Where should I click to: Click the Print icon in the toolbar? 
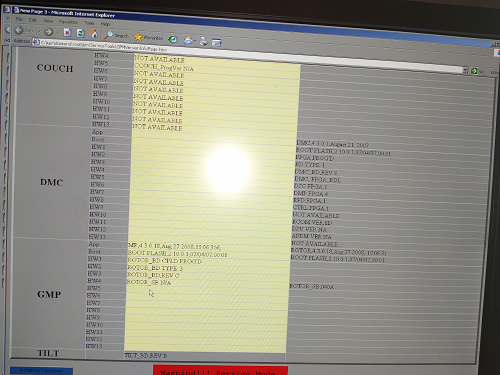(203, 41)
